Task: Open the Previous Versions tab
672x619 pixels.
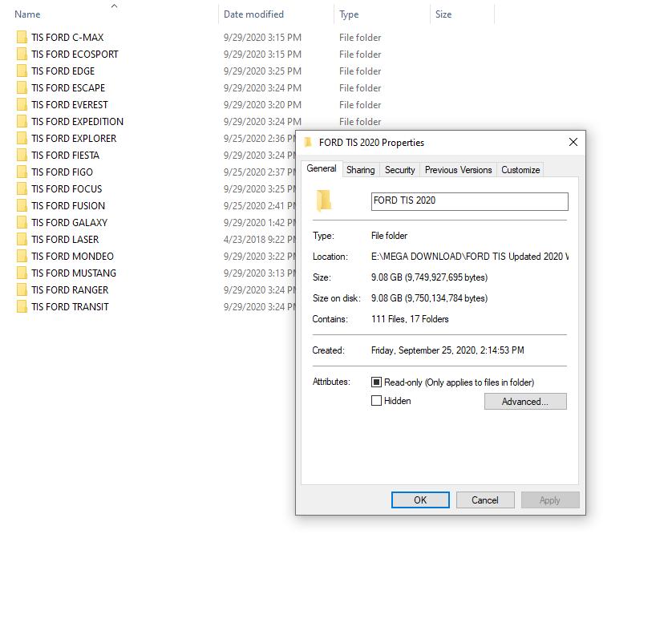Action: [458, 170]
